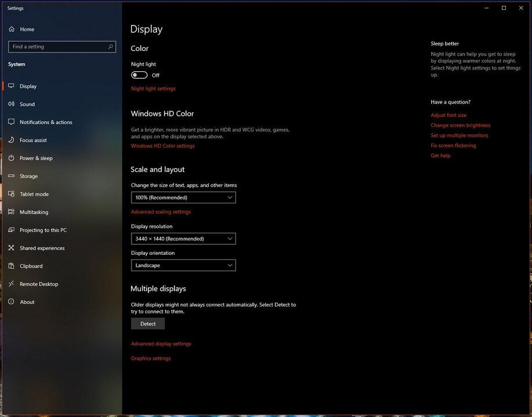Open the Display orientation dropdown
The width and height of the screenshot is (532, 417).
point(183,265)
